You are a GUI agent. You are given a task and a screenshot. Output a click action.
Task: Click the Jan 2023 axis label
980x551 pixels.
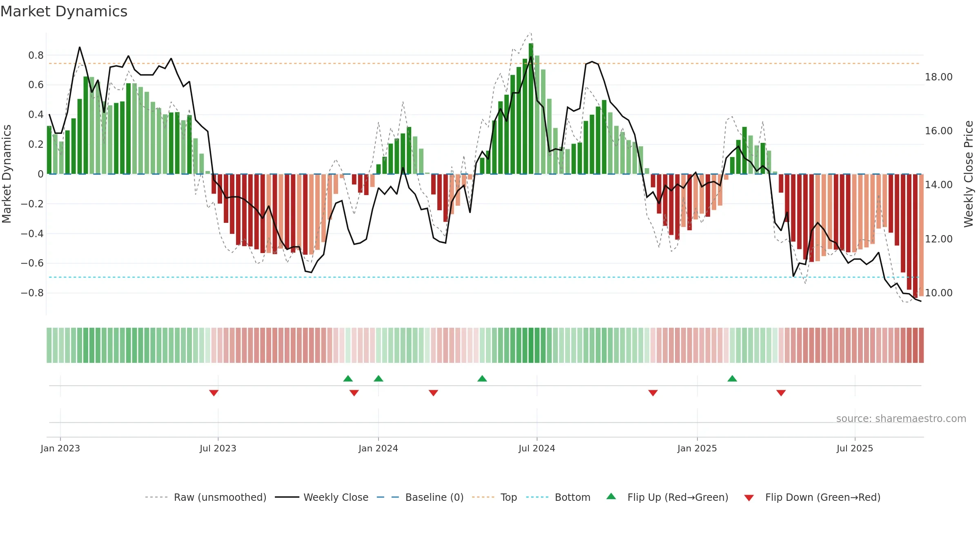click(60, 448)
